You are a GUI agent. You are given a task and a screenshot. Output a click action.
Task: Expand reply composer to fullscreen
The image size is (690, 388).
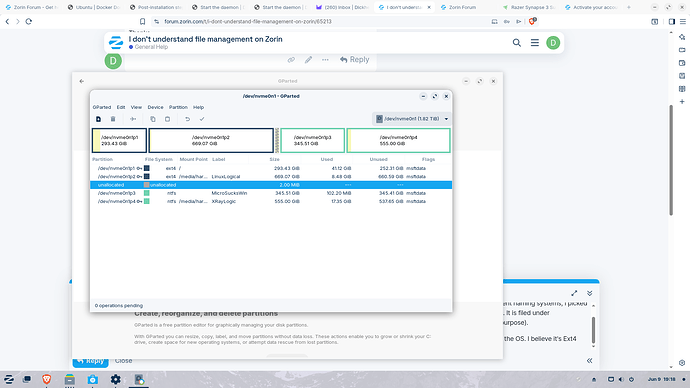click(x=574, y=293)
